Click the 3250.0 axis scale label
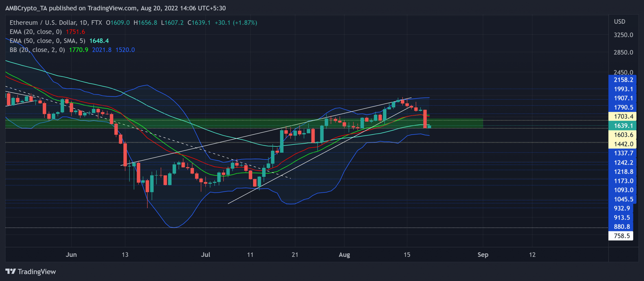644x281 pixels. coord(623,35)
